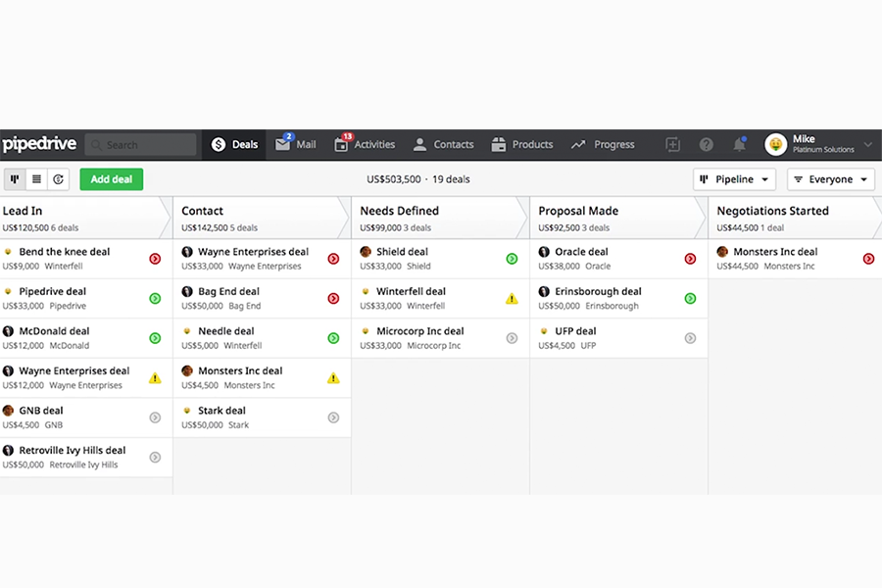Viewport: 882px width, 588px height.
Task: Open the notifications bell
Action: pos(739,145)
